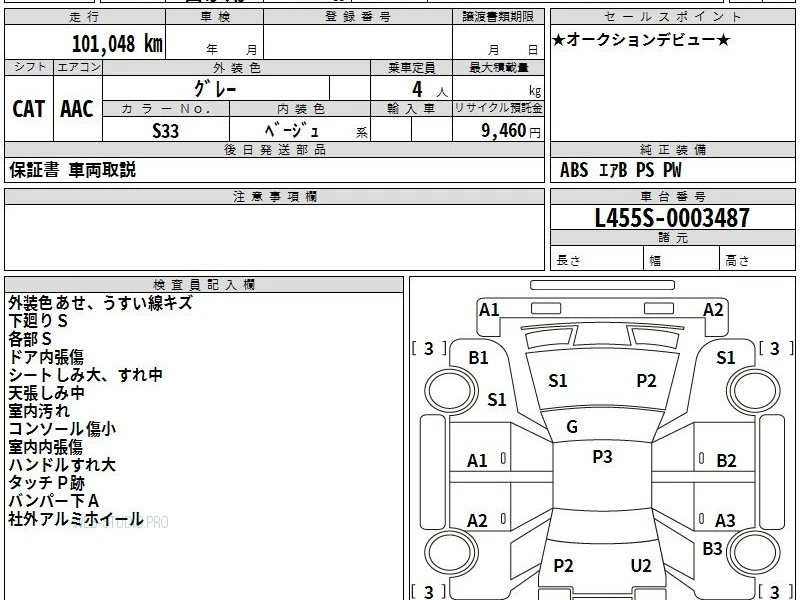Select the note タッチP跡
The image size is (800, 600).
click(x=46, y=483)
